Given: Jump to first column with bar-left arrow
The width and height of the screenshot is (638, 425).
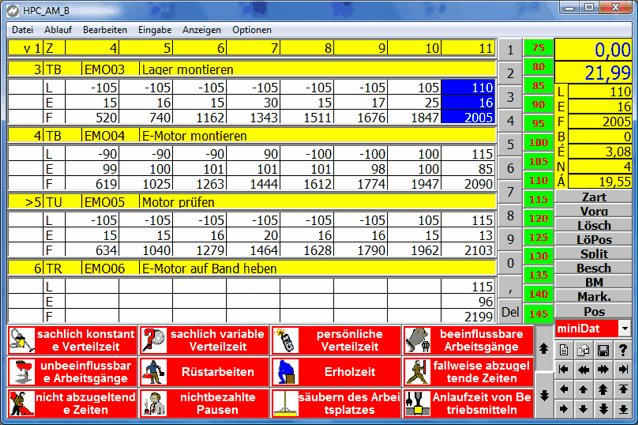Looking at the screenshot, I should point(564,370).
